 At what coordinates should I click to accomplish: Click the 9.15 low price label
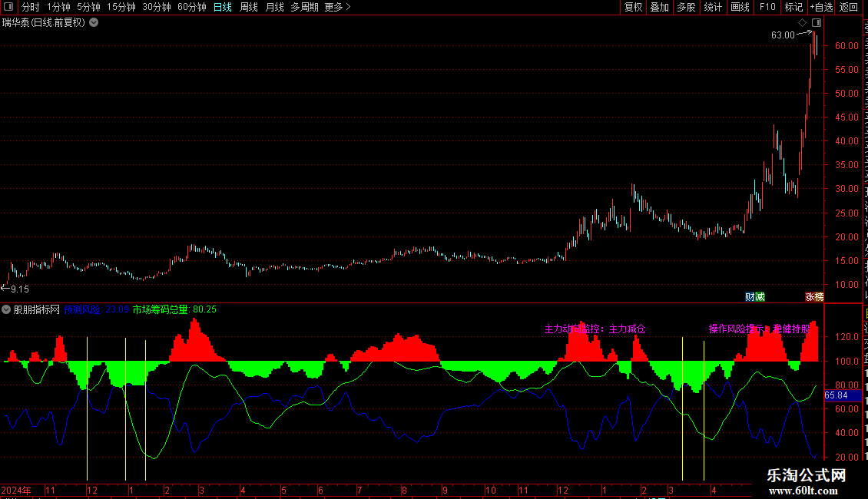(20, 289)
